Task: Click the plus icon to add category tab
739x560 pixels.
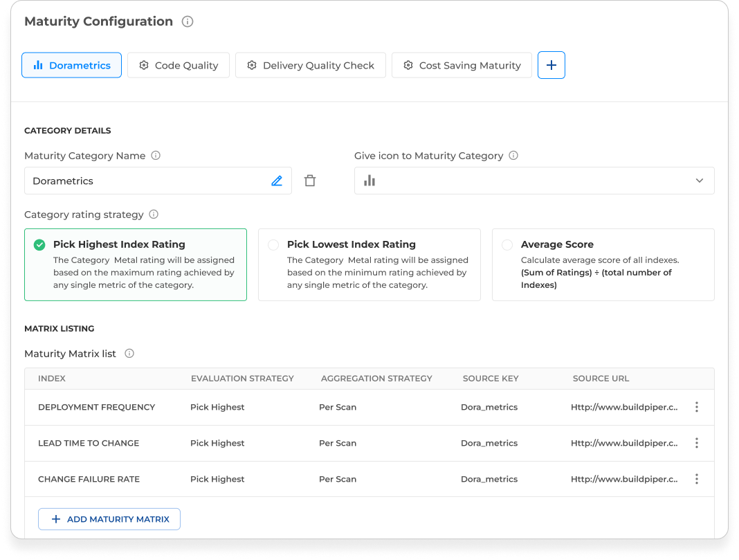Action: tap(551, 65)
